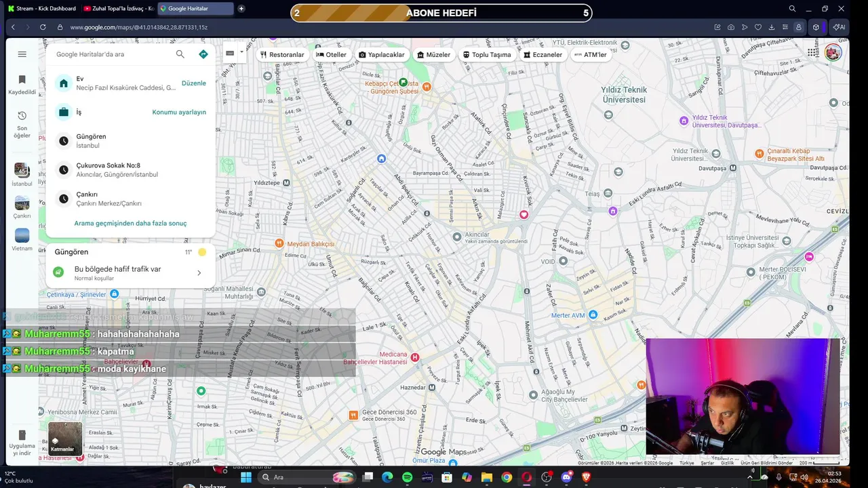Select Güngören İstanbul from recent searches
The image size is (868, 488).
(130, 141)
